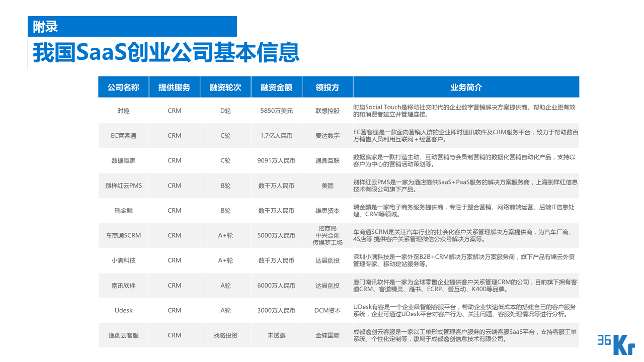Click the slide title 我国SaaS创业公司基本信息

click(x=166, y=52)
